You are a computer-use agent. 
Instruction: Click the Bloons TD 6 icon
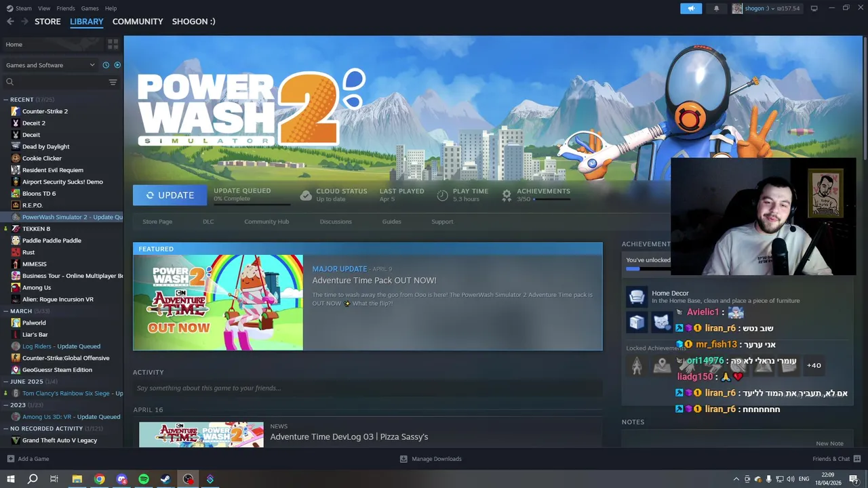(x=16, y=193)
